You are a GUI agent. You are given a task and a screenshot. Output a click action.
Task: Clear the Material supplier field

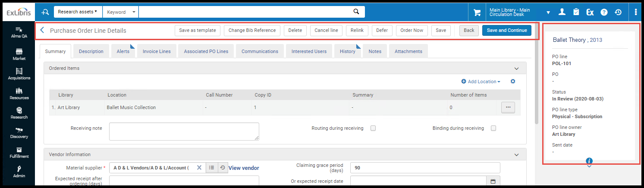[x=199, y=168]
